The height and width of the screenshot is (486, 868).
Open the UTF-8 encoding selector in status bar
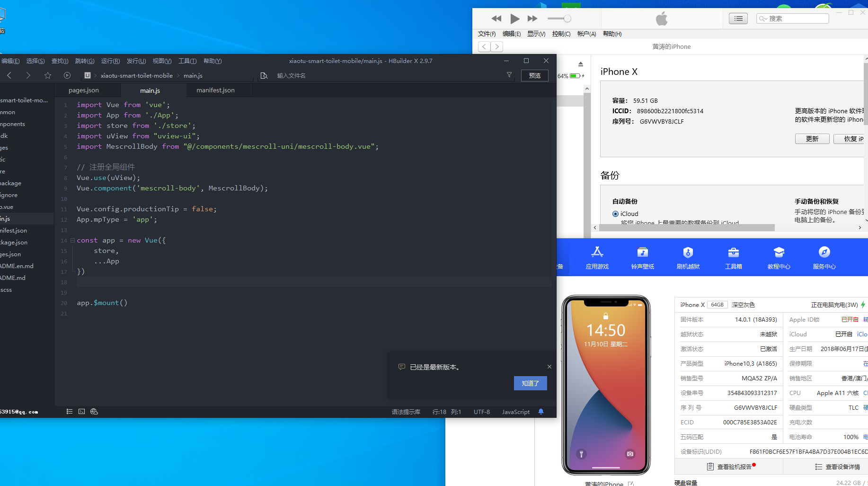point(481,412)
